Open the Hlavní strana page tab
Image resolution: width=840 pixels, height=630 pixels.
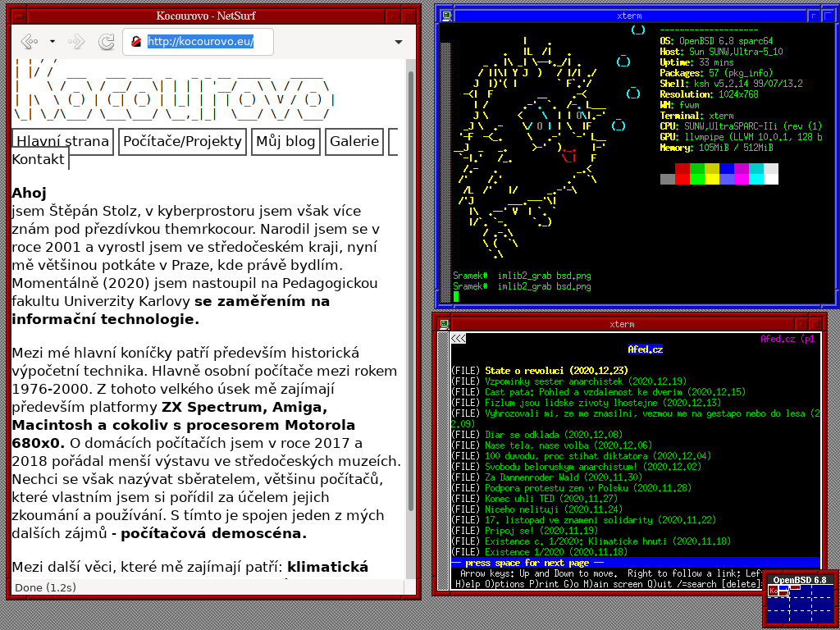click(62, 141)
